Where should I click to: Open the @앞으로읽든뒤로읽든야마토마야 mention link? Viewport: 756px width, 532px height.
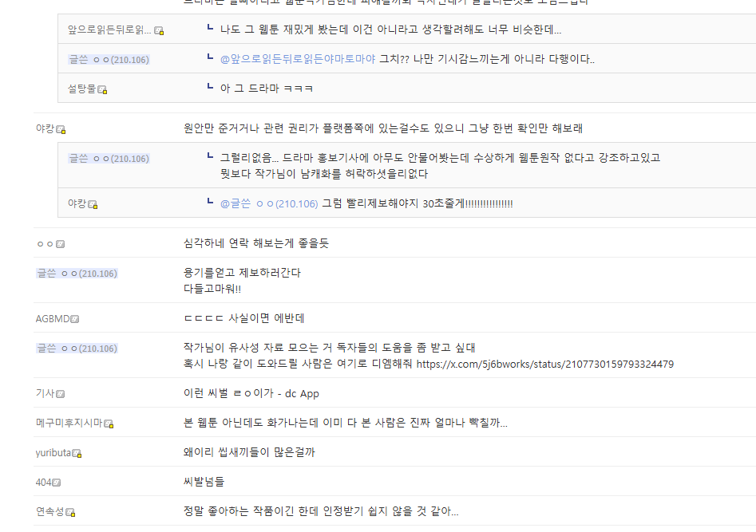pos(298,59)
